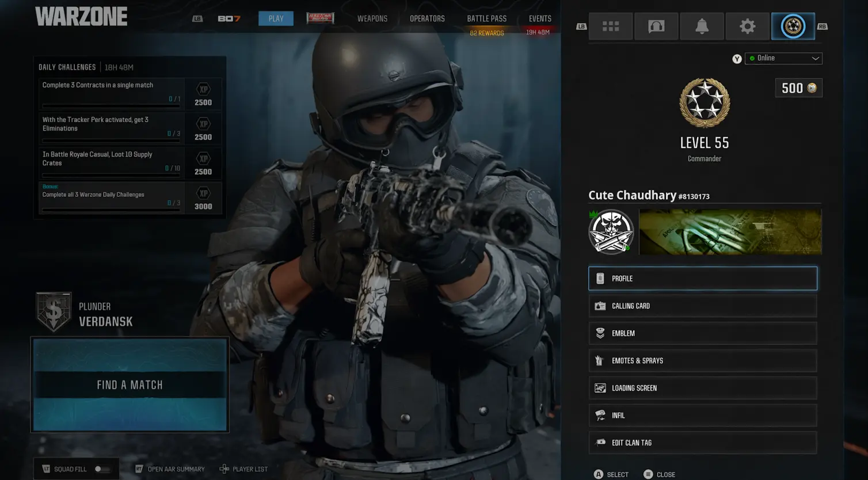The image size is (868, 480).
Task: Click the A button icon next to Select
Action: tap(599, 474)
